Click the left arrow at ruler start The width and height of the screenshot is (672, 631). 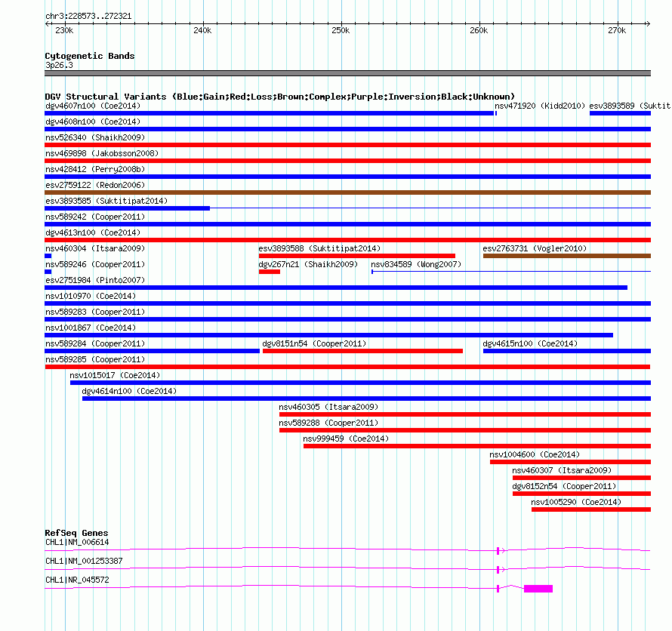click(47, 23)
